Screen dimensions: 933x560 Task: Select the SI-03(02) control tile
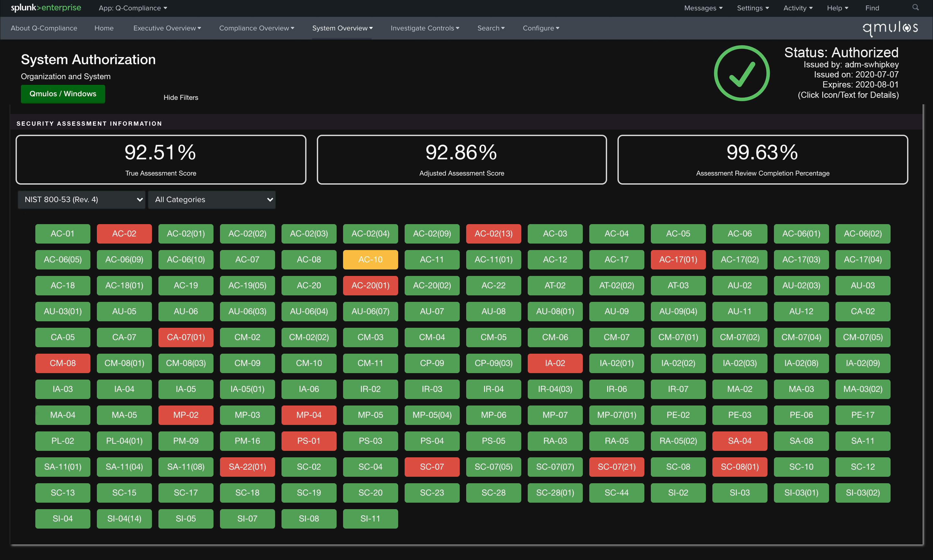(862, 493)
